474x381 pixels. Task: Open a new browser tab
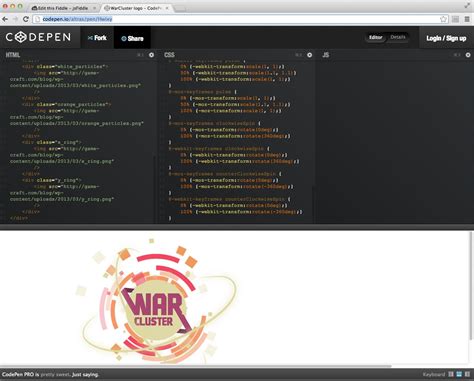[180, 8]
